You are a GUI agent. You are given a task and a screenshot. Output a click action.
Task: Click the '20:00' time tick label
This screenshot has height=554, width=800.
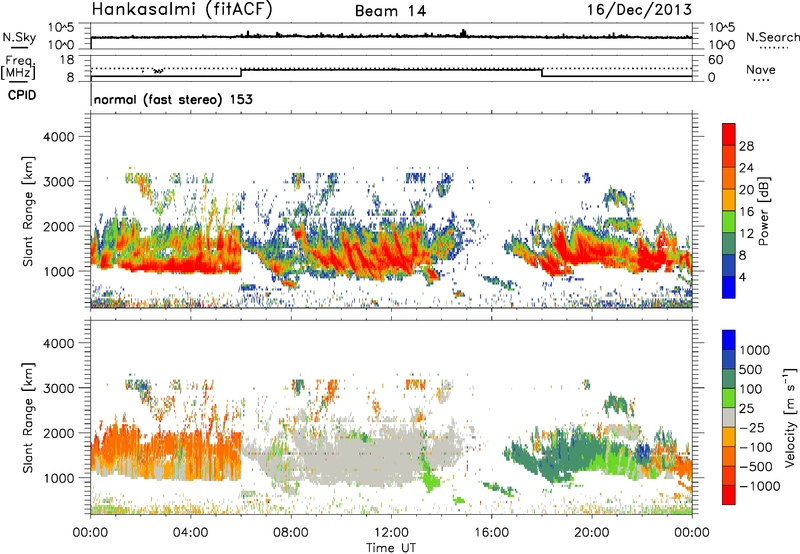click(591, 533)
